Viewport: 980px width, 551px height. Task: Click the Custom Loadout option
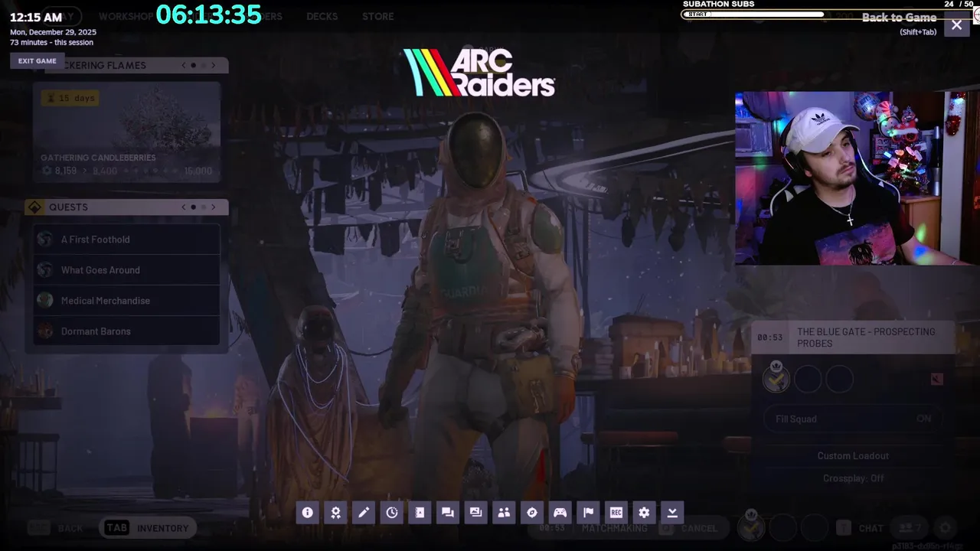853,455
